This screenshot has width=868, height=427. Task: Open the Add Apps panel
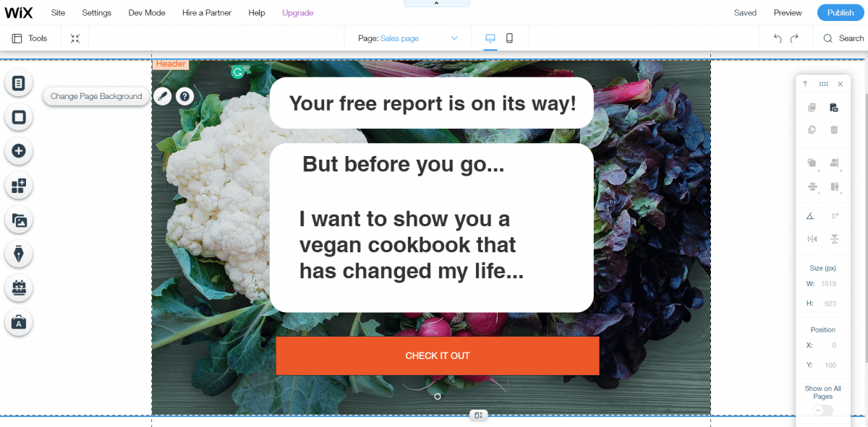[x=18, y=186]
